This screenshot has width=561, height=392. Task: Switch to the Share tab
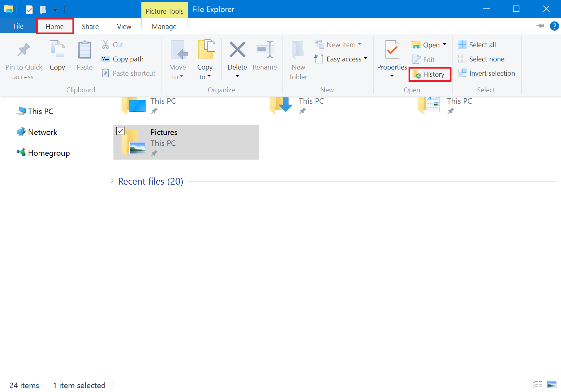(x=90, y=26)
